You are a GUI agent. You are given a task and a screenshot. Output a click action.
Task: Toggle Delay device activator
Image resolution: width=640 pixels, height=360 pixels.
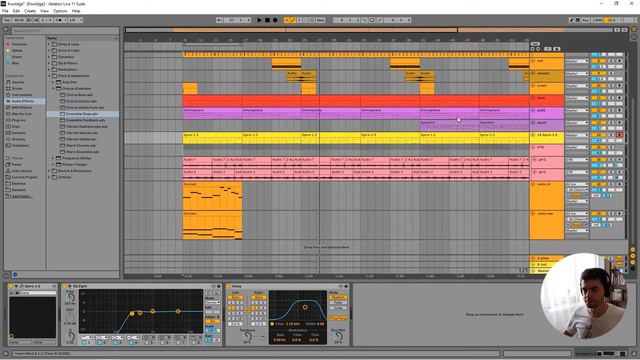229,286
